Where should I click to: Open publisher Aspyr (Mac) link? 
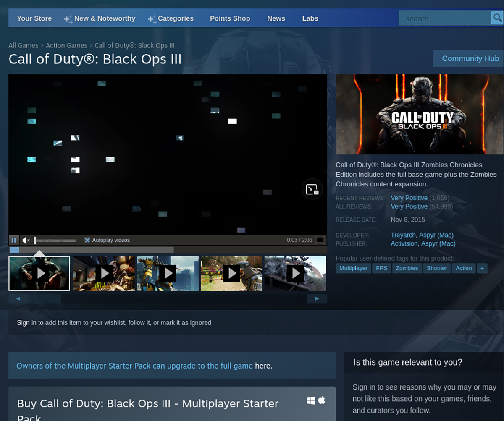coord(438,243)
